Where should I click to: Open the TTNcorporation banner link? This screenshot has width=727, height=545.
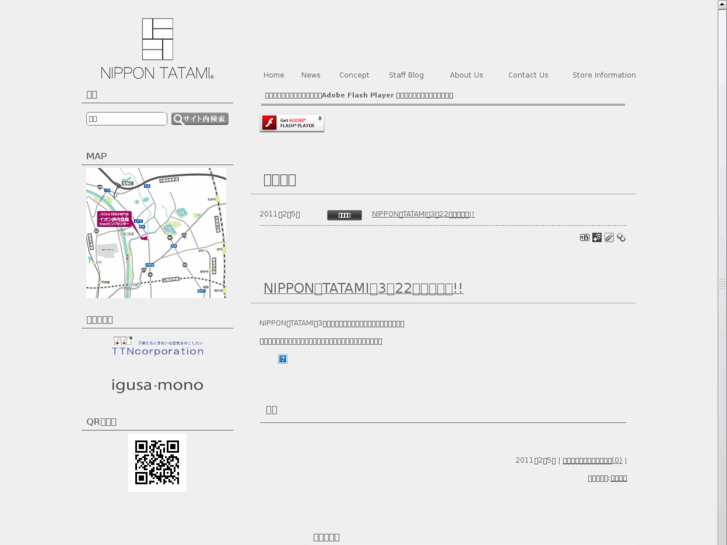(157, 346)
